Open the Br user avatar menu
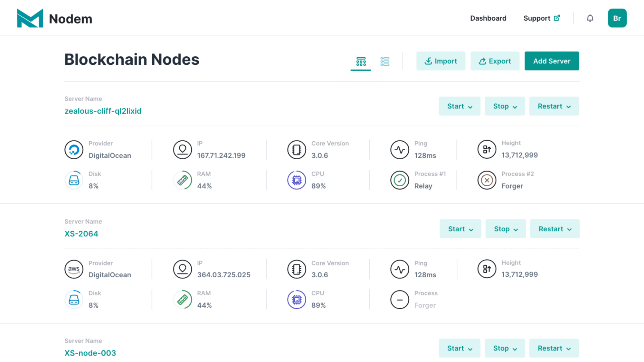The width and height of the screenshot is (644, 362). click(x=617, y=18)
